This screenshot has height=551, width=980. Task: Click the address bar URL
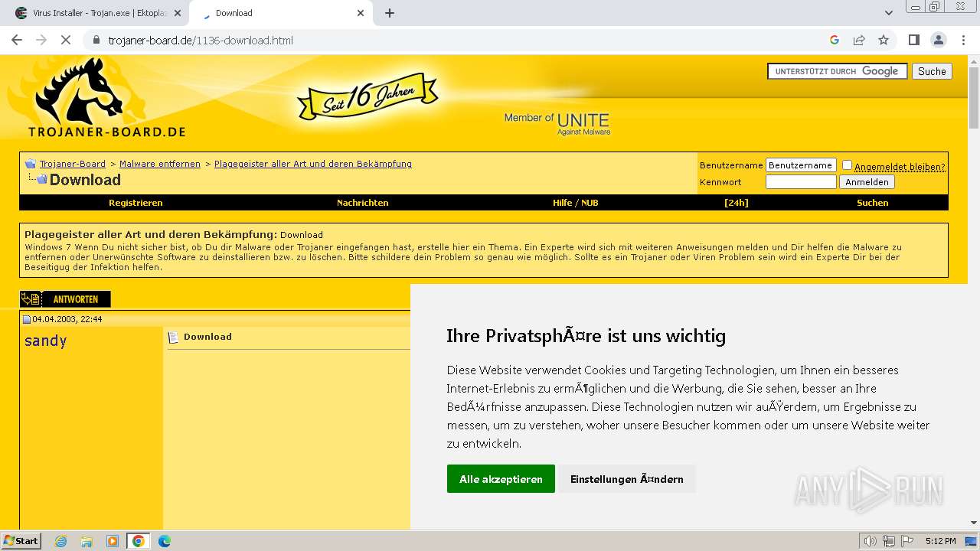point(201,40)
